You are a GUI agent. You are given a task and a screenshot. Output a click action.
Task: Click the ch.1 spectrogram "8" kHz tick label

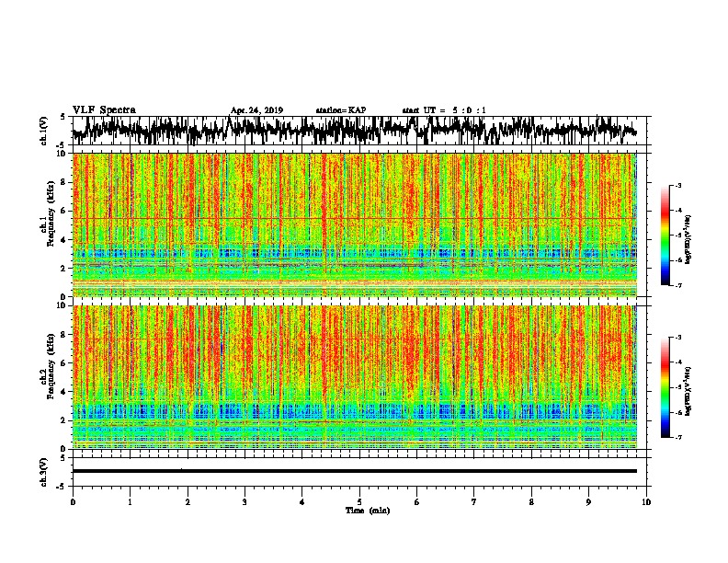64,182
